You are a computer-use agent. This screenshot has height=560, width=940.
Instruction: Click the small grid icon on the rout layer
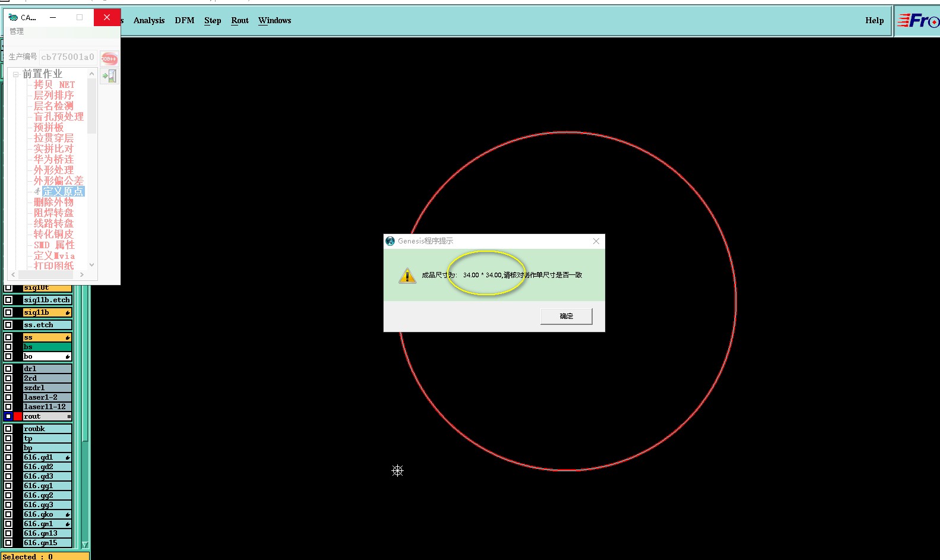(x=69, y=417)
